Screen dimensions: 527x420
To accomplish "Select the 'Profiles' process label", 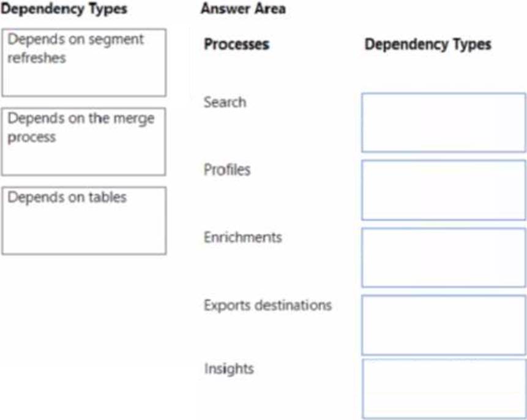I will [x=227, y=170].
